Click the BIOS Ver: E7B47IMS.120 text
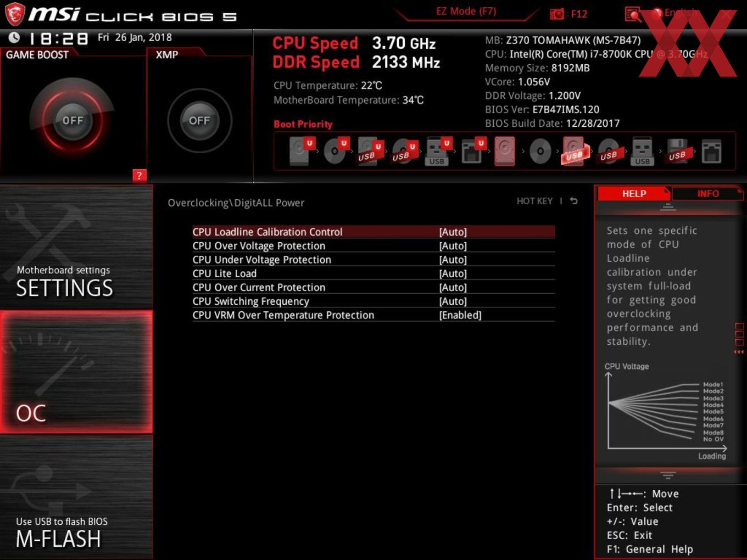747x560 pixels. (x=542, y=109)
